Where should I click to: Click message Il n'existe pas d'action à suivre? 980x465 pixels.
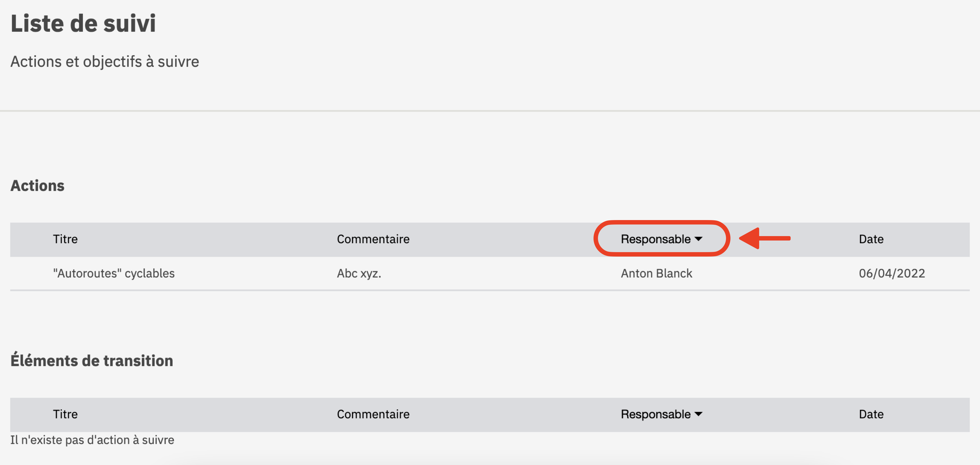92,440
